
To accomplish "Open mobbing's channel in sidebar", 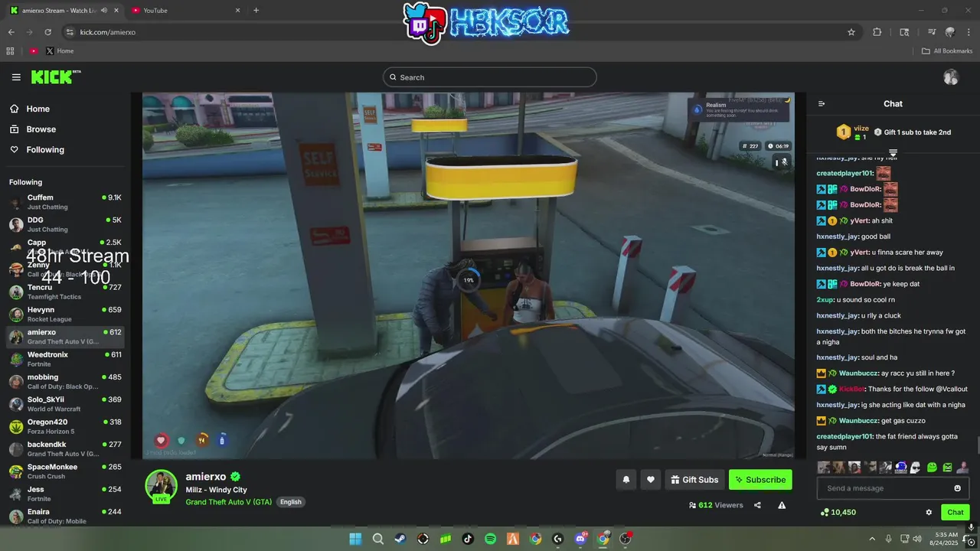I will point(65,381).
